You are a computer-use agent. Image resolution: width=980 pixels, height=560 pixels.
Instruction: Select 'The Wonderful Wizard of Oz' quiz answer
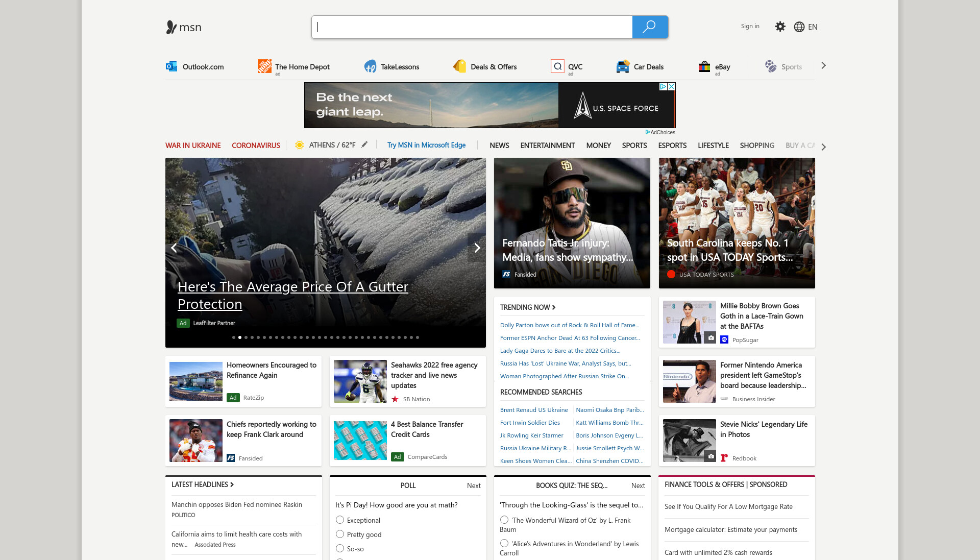[x=504, y=520]
